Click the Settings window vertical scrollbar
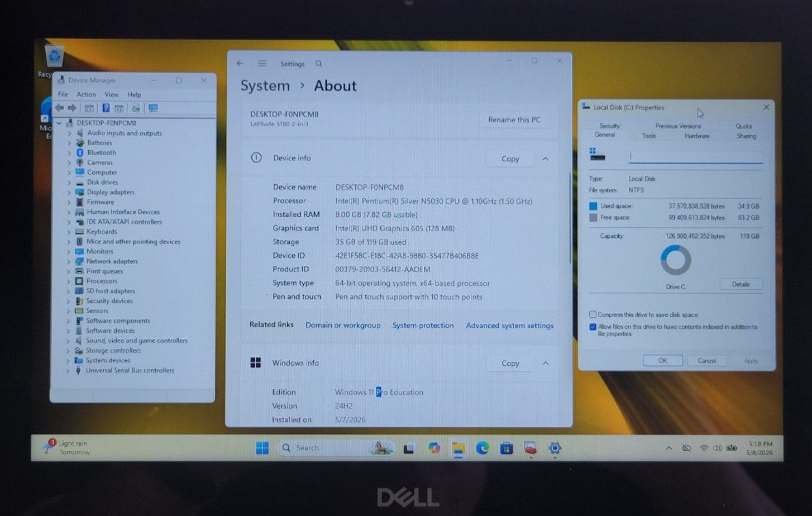This screenshot has width=812, height=516. [x=570, y=218]
